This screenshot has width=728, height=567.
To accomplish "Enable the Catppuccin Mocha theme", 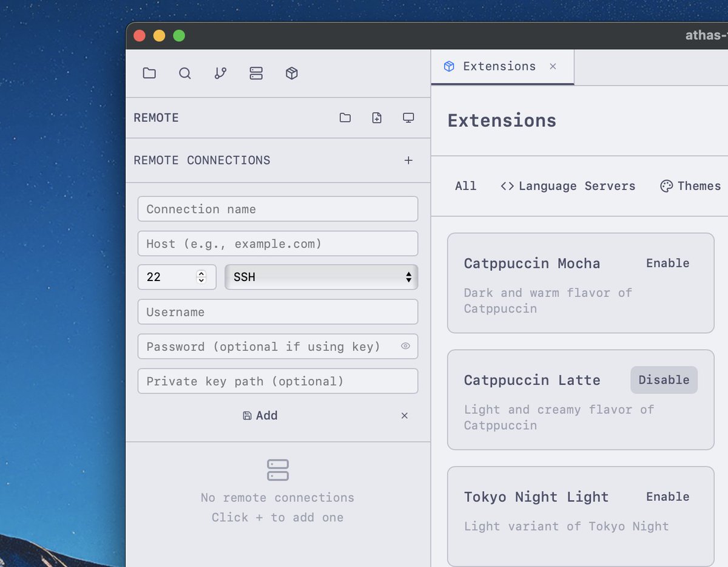I will (667, 263).
